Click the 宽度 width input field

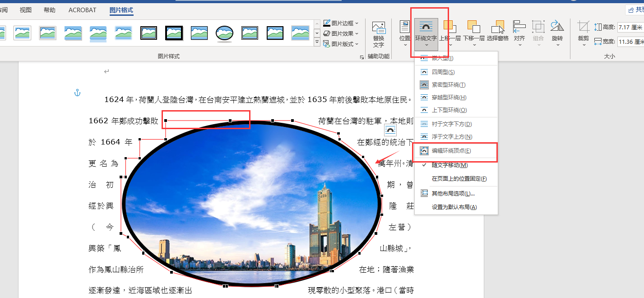tap(630, 42)
